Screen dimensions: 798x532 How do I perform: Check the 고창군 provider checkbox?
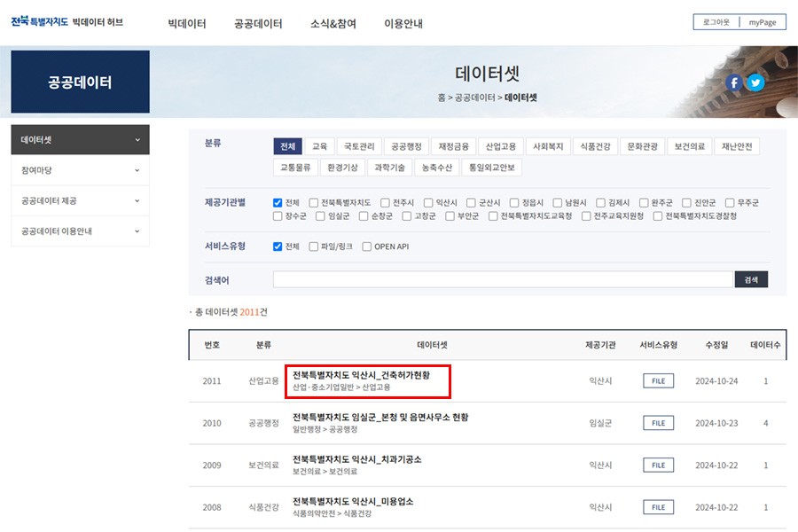(x=407, y=216)
